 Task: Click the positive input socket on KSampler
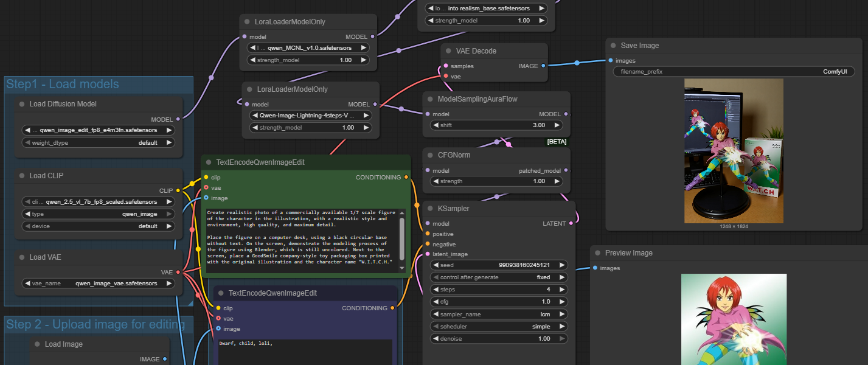tap(428, 234)
